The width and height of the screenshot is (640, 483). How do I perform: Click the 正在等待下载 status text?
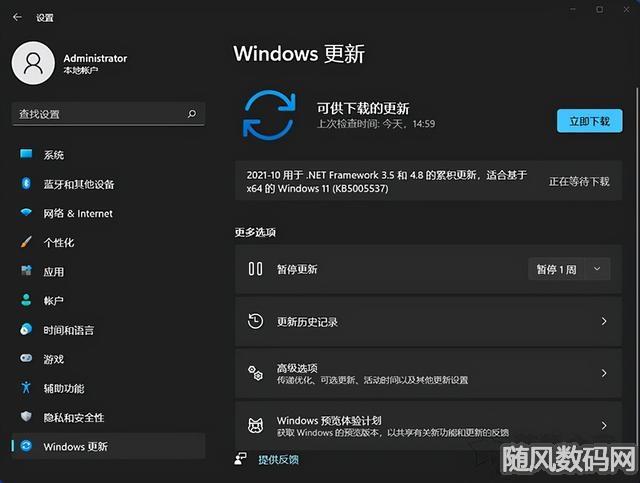[x=579, y=181]
